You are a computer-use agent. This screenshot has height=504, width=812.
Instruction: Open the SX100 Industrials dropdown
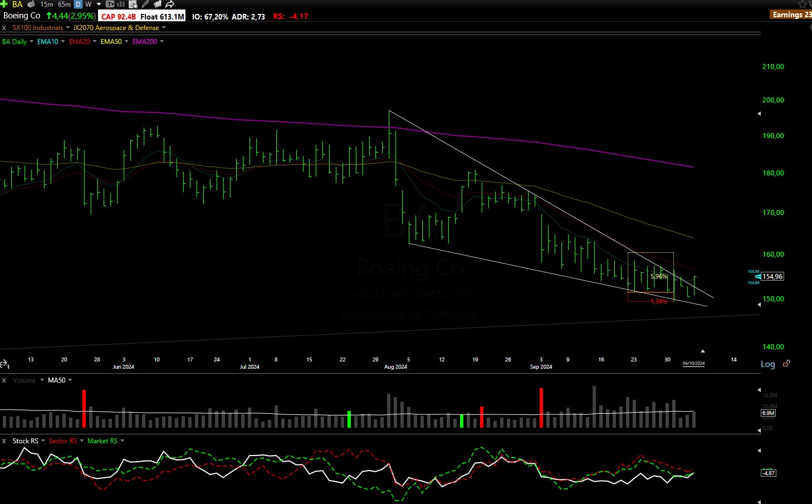click(x=68, y=27)
